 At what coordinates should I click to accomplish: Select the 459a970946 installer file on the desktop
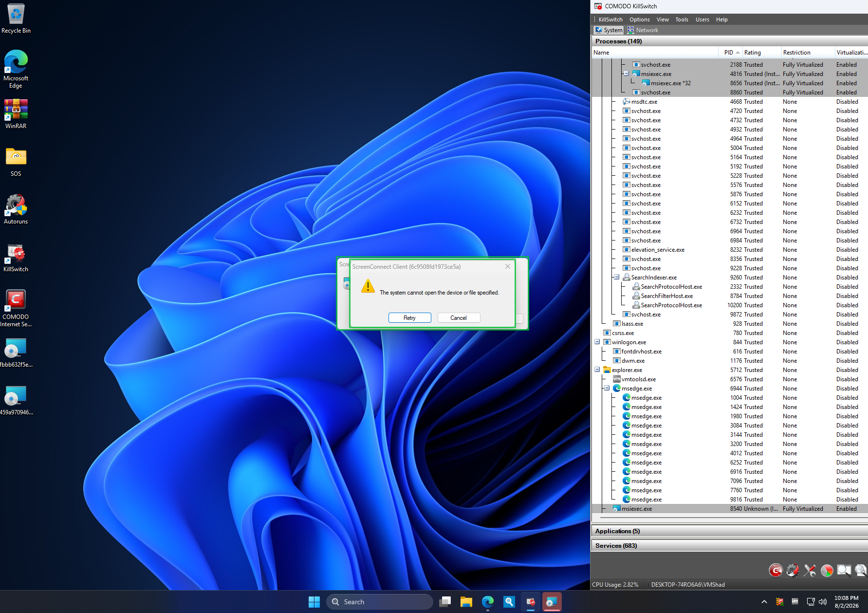pyautogui.click(x=16, y=400)
